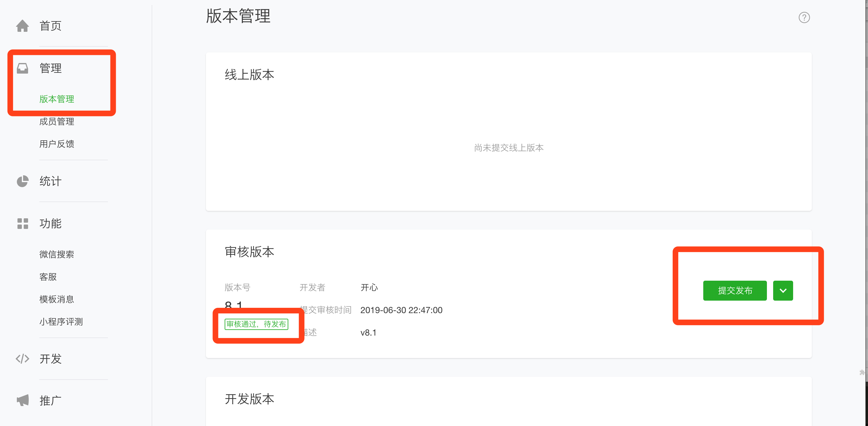Open the 功能 grid icon
The image size is (868, 426).
coord(22,224)
